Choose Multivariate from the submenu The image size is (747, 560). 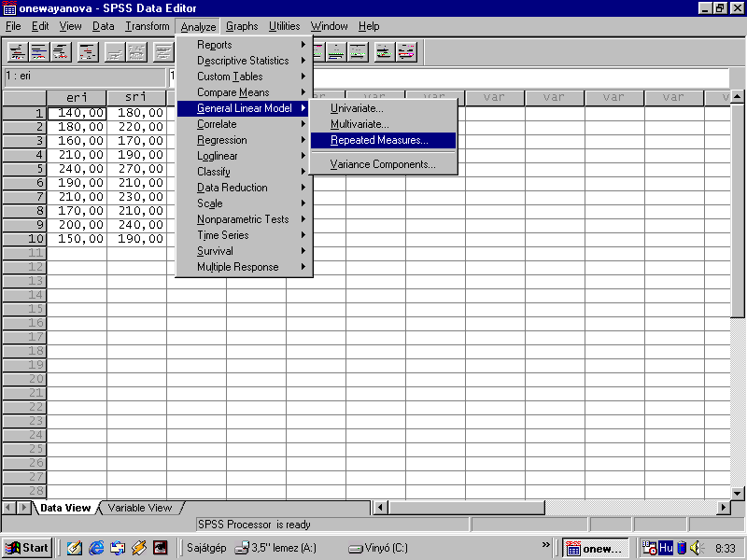384,124
